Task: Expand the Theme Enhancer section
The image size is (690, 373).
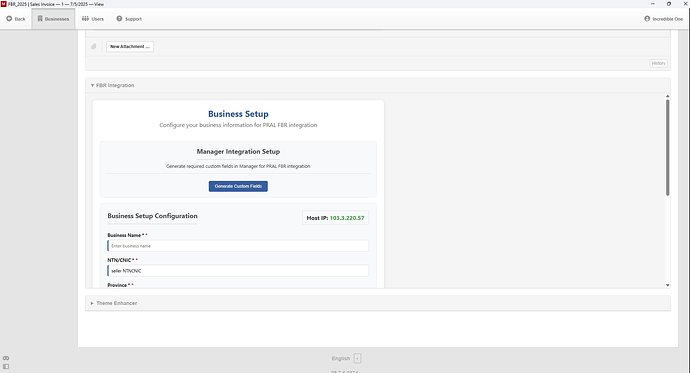Action: 114,303
